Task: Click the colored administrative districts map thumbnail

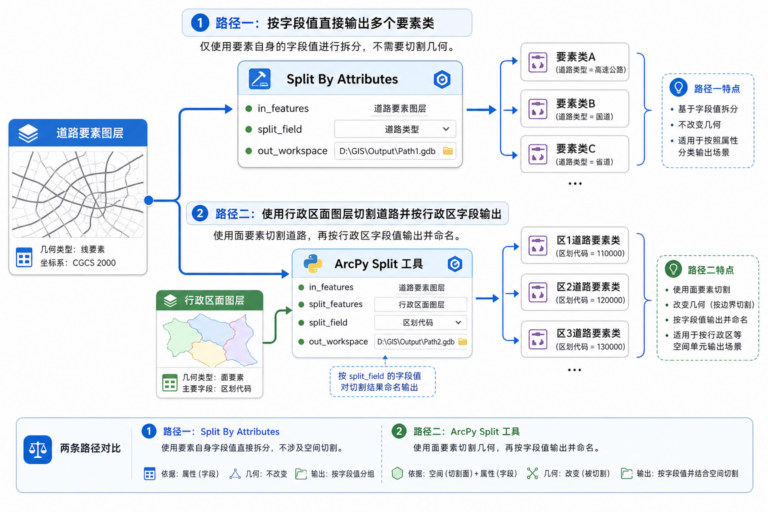Action: [x=210, y=340]
